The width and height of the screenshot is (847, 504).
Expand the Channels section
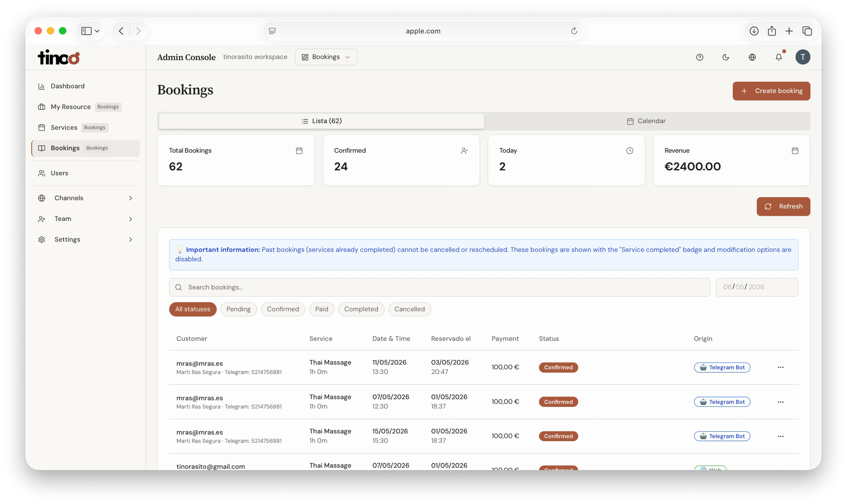point(131,198)
